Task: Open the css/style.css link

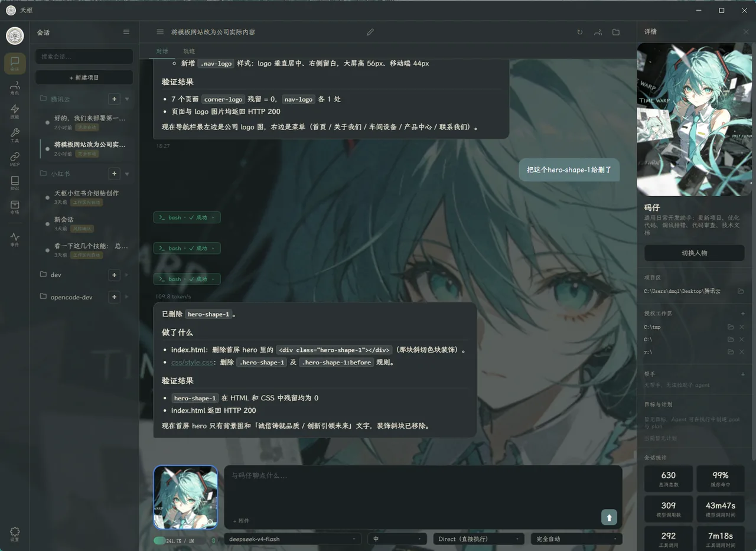Action: 192,363
